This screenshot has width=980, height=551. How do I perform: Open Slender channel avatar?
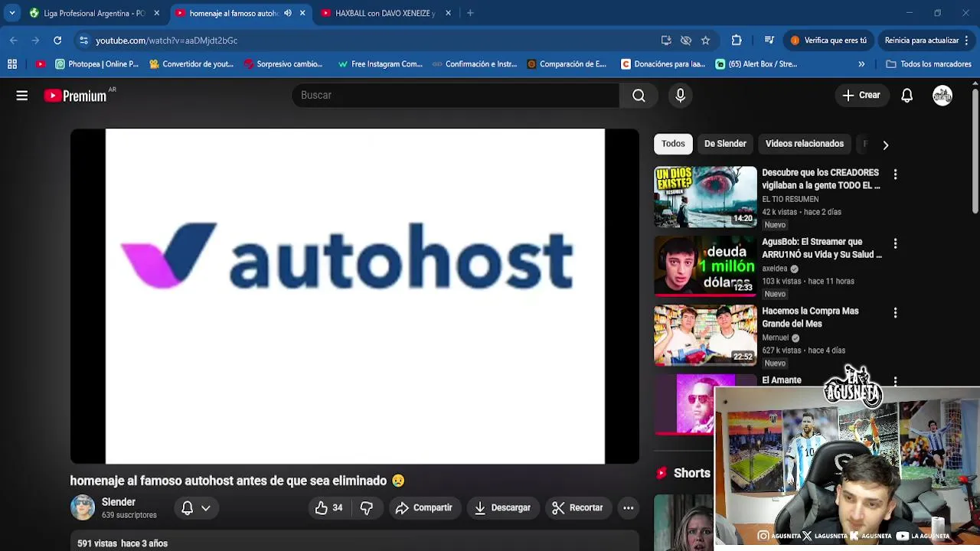pyautogui.click(x=83, y=507)
